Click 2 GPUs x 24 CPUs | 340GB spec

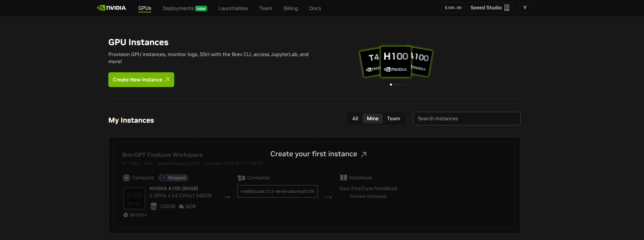coord(180,196)
